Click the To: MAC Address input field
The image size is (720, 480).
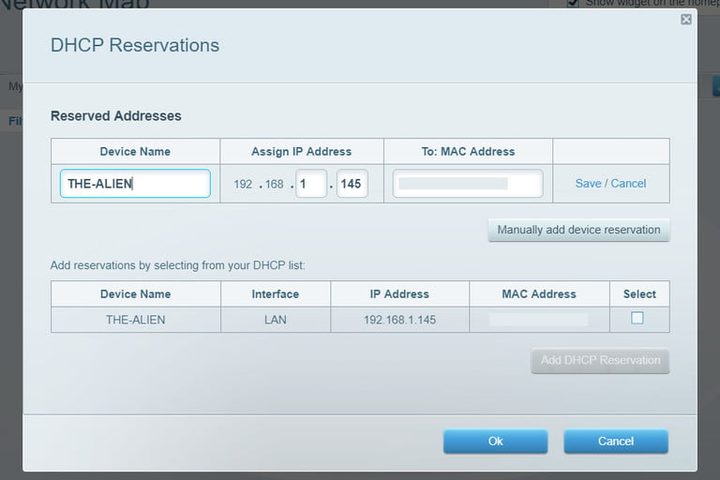point(468,184)
